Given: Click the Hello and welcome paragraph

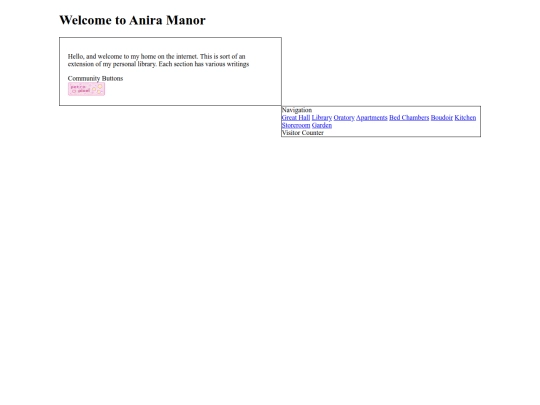Looking at the screenshot, I should click(158, 60).
